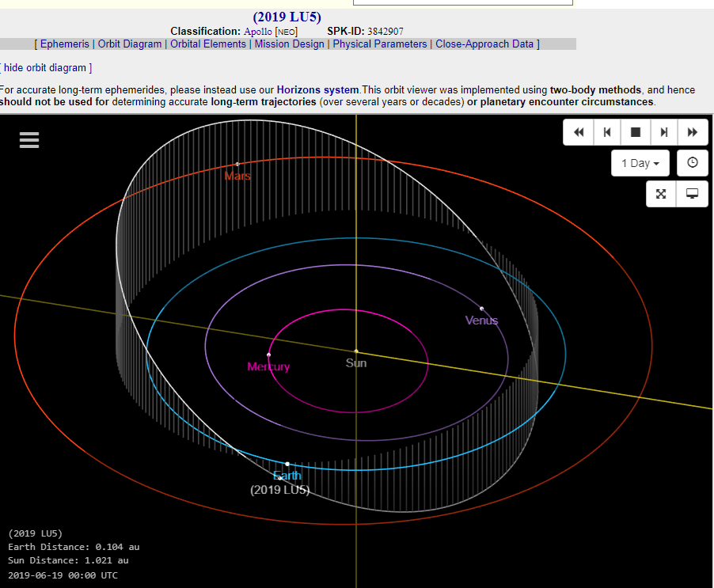Click hide orbit diagram link

(45, 68)
